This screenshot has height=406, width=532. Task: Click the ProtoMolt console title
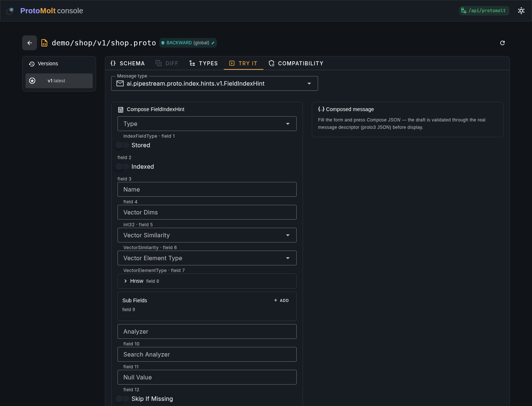point(52,11)
